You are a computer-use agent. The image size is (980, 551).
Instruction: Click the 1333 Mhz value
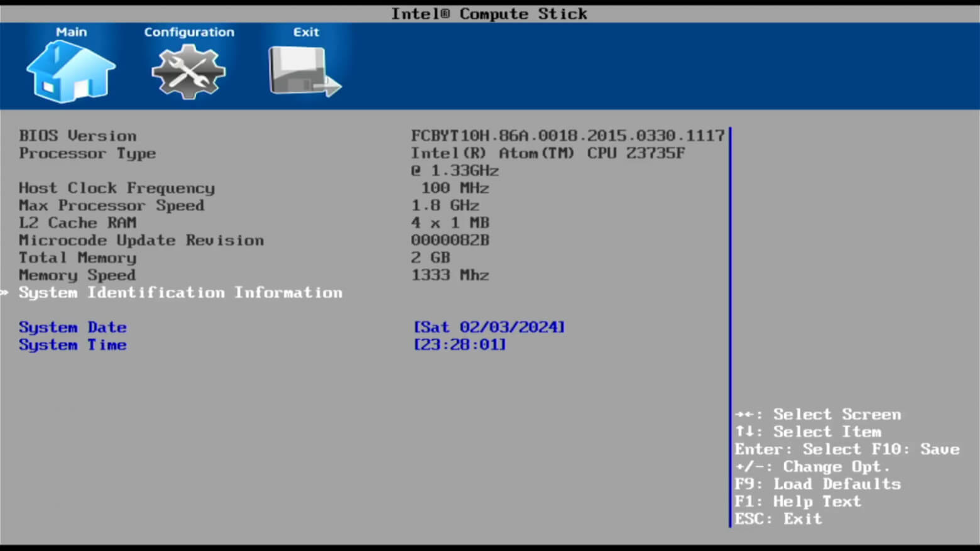450,275
